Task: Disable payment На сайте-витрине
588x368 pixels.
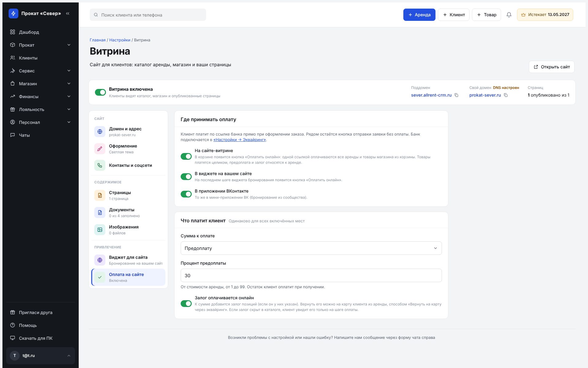Action: point(186,156)
